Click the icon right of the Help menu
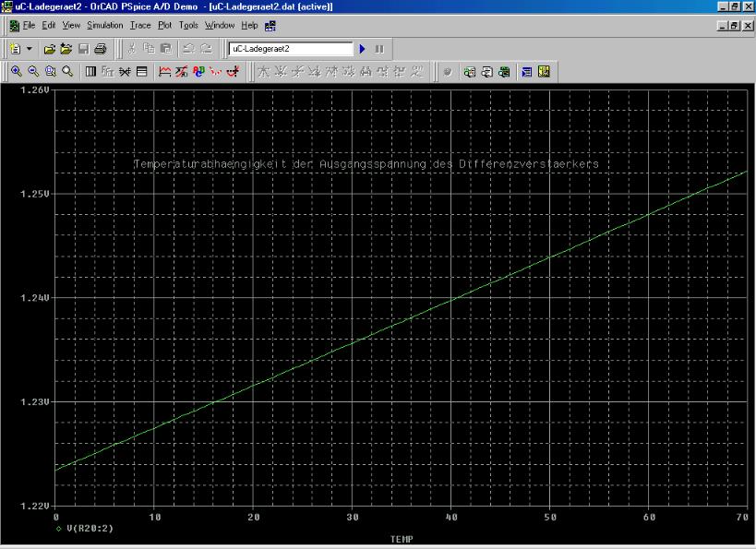756x549 pixels. [x=270, y=26]
